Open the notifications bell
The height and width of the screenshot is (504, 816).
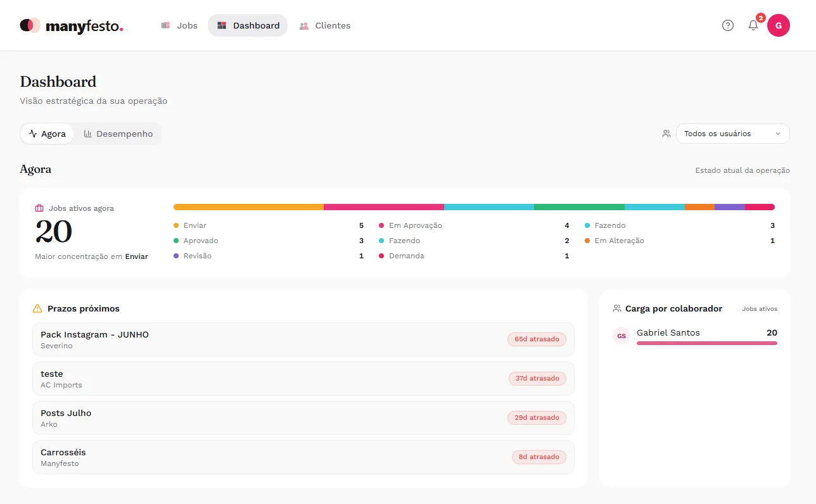753,25
